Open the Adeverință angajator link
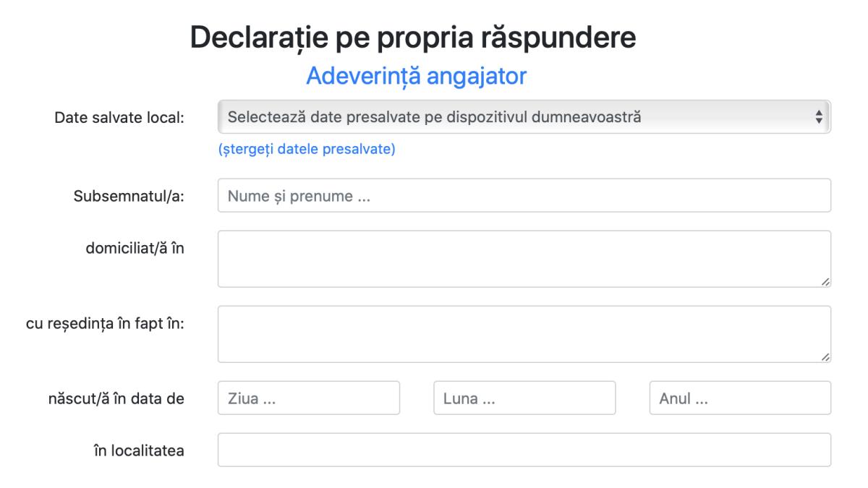The width and height of the screenshot is (868, 488). point(416,76)
